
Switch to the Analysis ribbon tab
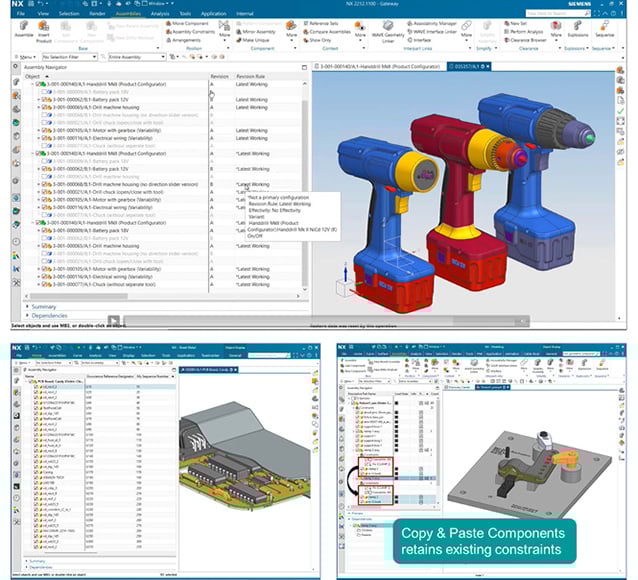click(x=160, y=14)
